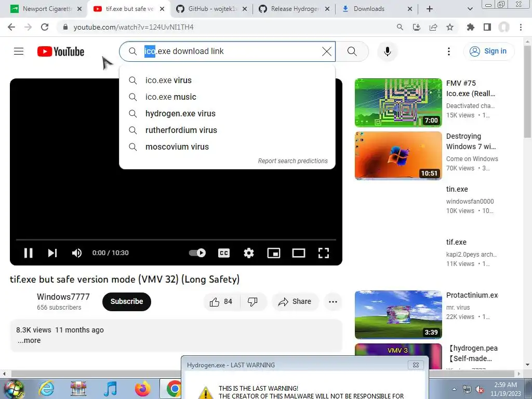Bookmark this page with the star
Screen dimensions: 532x399
tap(450, 27)
